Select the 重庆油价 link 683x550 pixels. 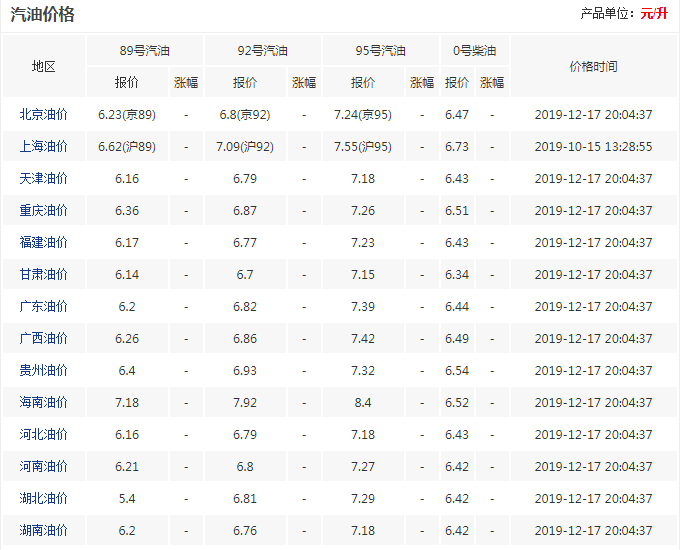tap(44, 210)
